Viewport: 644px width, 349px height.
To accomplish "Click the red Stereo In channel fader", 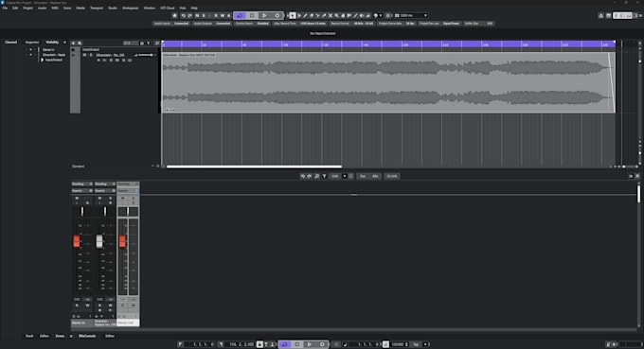I will point(77,241).
